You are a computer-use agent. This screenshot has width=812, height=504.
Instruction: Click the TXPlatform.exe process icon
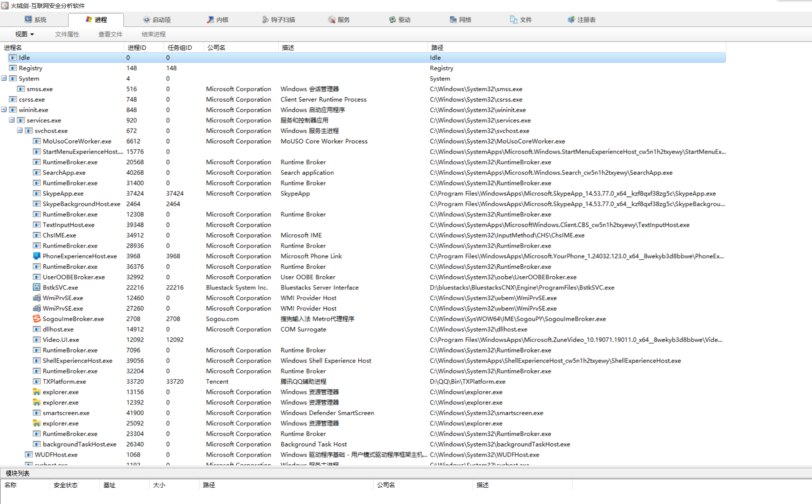click(37, 381)
